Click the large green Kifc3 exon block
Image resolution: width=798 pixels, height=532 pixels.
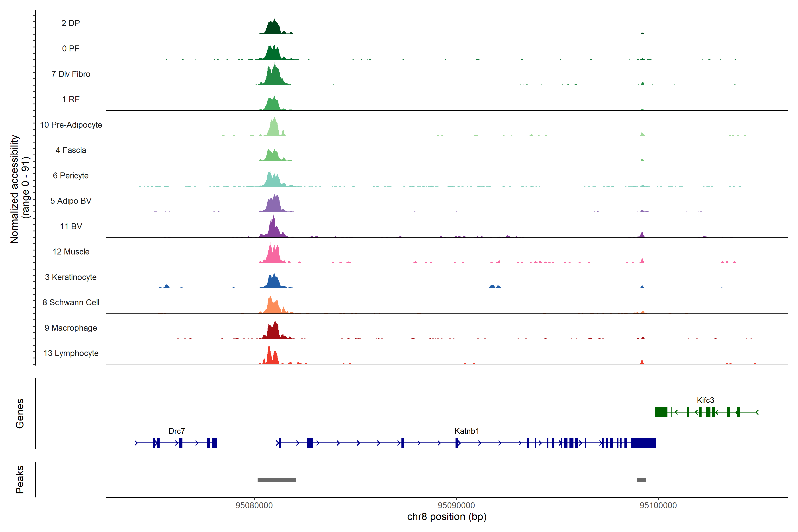click(x=661, y=412)
